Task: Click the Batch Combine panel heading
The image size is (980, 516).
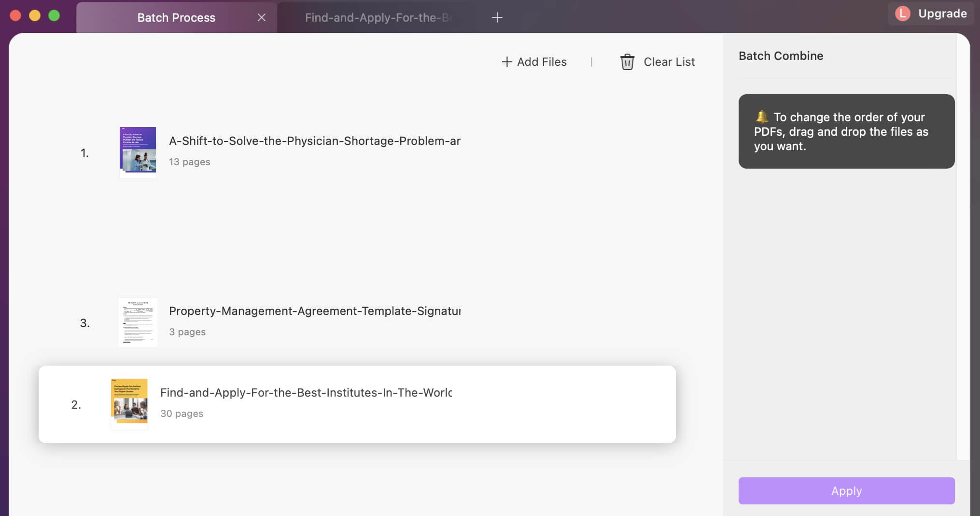Action: tap(781, 56)
